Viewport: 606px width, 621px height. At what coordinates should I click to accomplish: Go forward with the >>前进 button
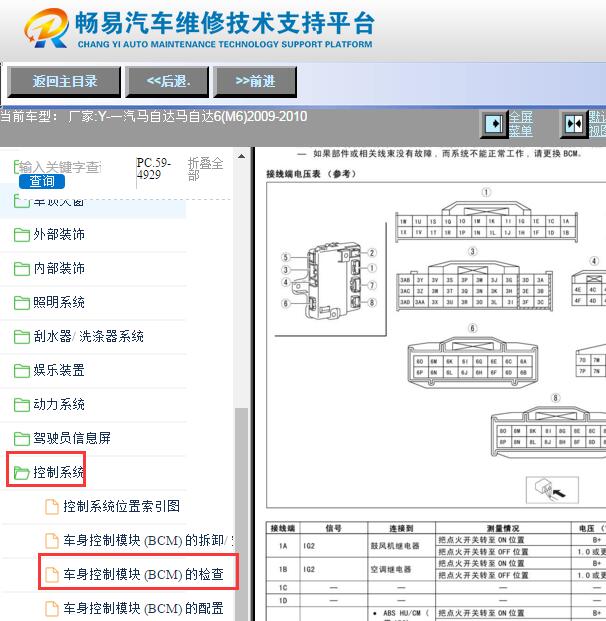[255, 82]
